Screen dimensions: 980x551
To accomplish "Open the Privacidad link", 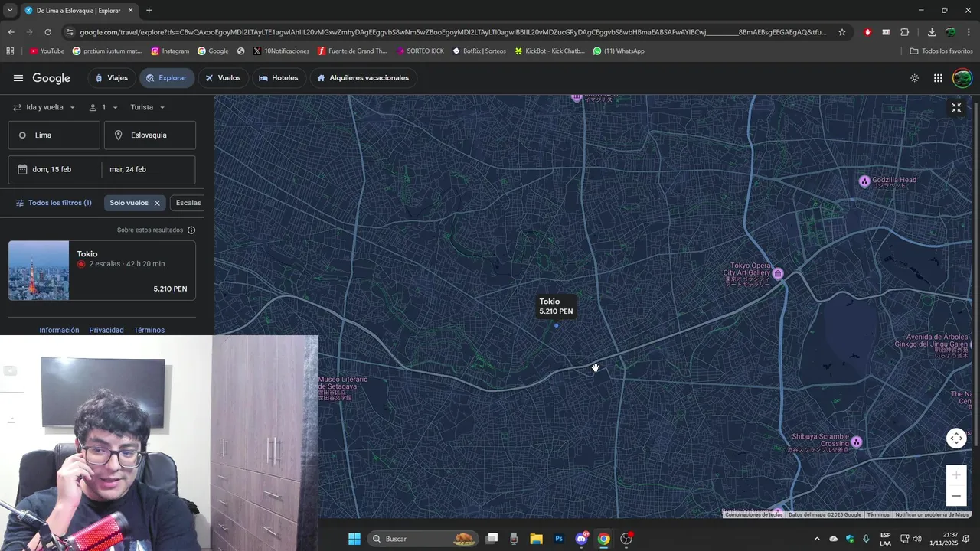I will coord(106,331).
